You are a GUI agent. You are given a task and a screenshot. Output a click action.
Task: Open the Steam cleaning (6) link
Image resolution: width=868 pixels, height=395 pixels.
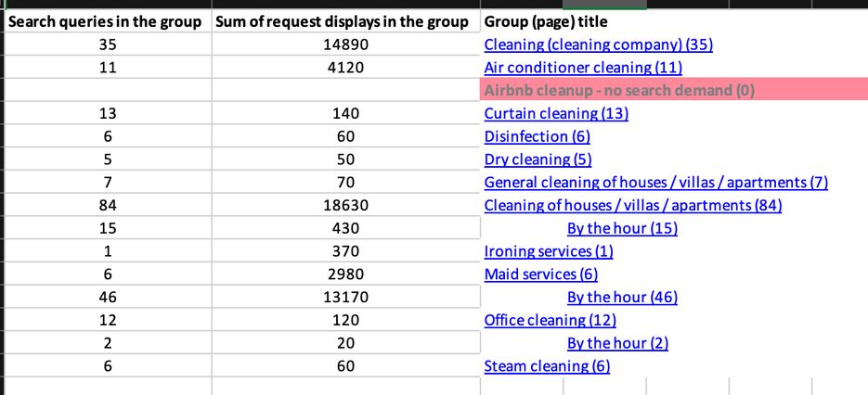pyautogui.click(x=547, y=366)
